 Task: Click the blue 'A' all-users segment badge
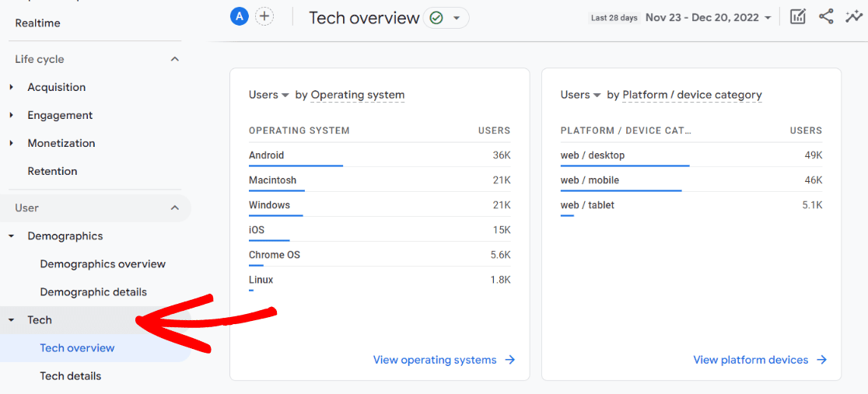[x=240, y=16]
